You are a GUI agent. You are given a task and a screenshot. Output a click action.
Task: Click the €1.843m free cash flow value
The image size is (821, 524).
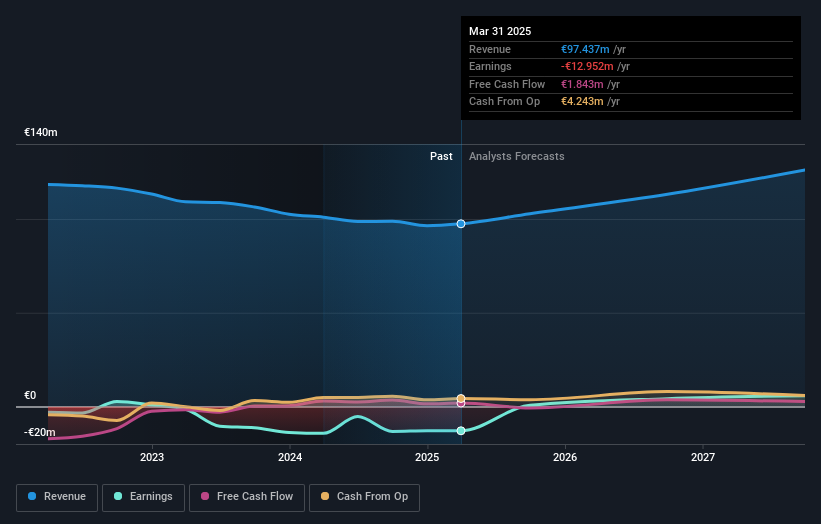[582, 84]
